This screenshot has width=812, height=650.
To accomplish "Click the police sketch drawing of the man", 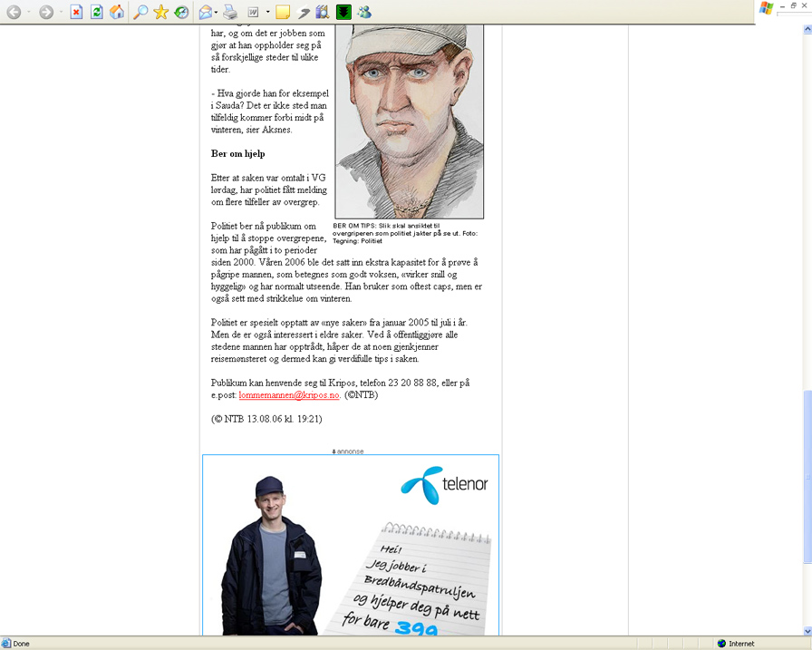I will click(409, 121).
